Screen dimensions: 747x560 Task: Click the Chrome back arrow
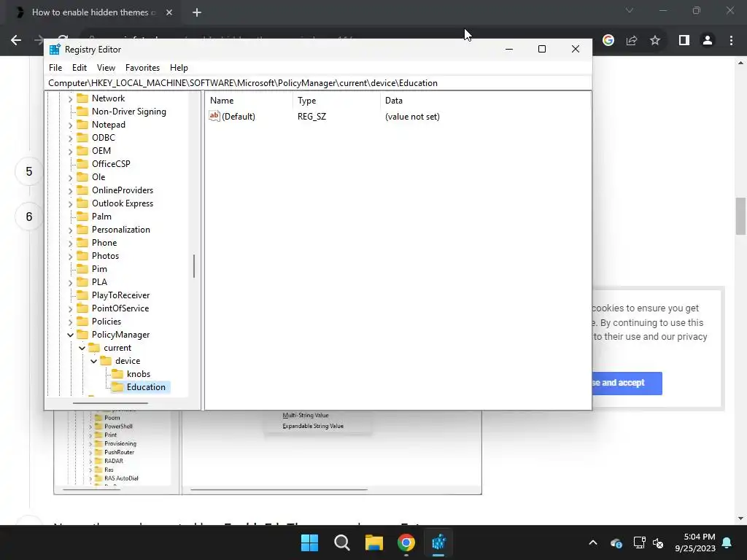point(16,41)
